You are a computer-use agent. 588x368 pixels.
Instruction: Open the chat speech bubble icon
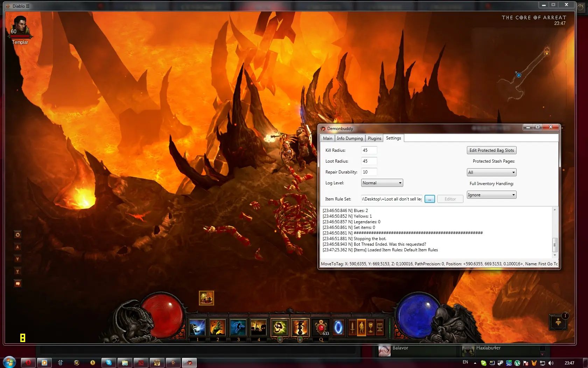point(17,284)
